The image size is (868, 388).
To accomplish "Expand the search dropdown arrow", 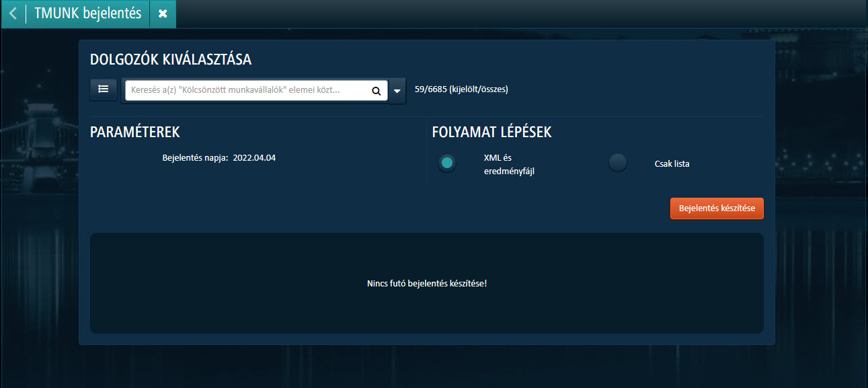I will [397, 91].
